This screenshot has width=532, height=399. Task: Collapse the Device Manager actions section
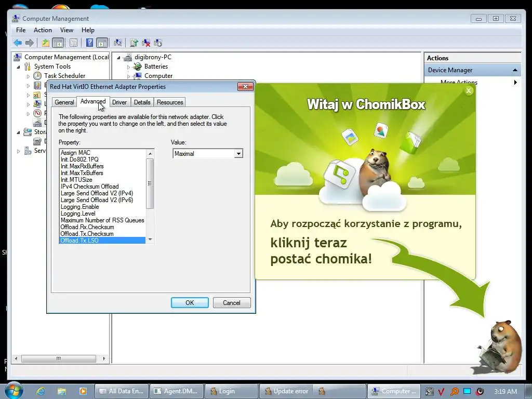click(515, 70)
